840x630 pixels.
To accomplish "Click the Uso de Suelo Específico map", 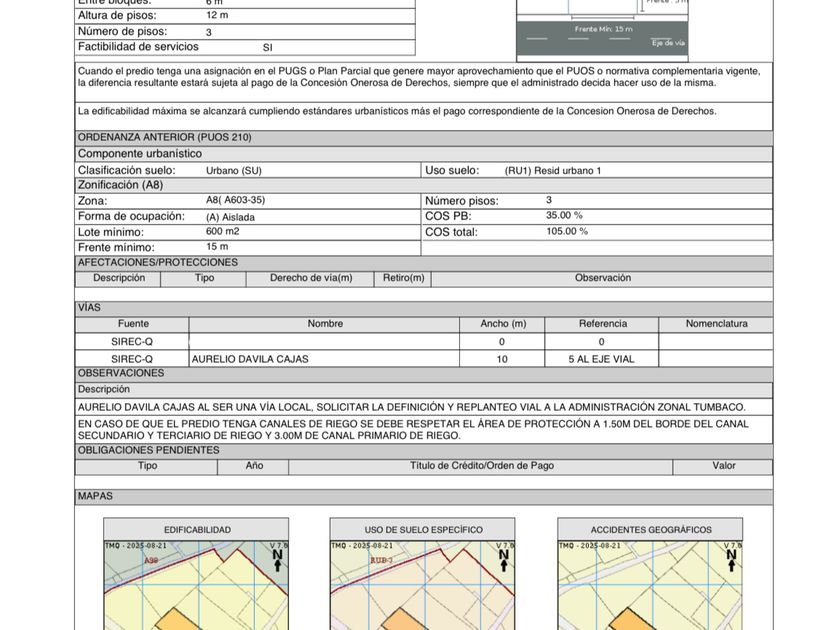I will point(423,585).
